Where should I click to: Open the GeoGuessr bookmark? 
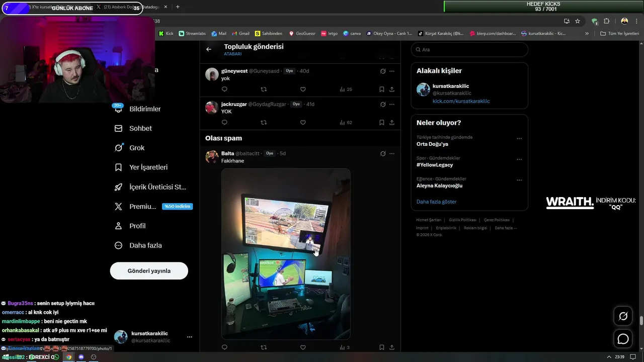(x=302, y=33)
